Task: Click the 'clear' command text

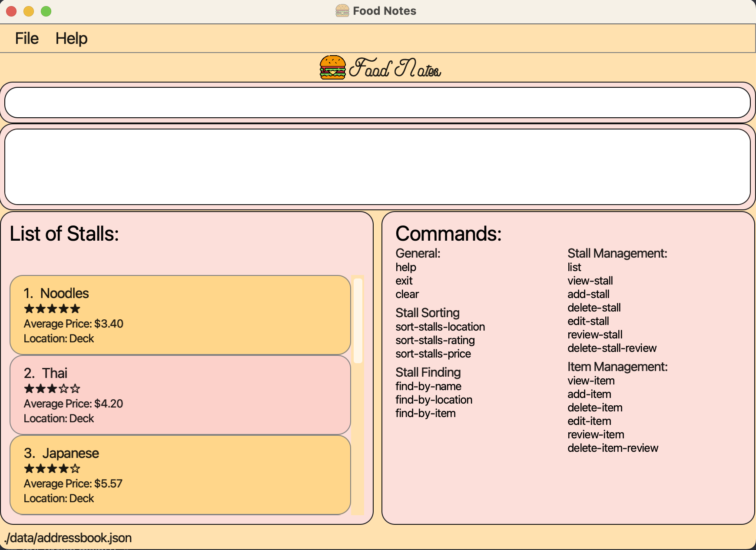Action: pos(407,294)
